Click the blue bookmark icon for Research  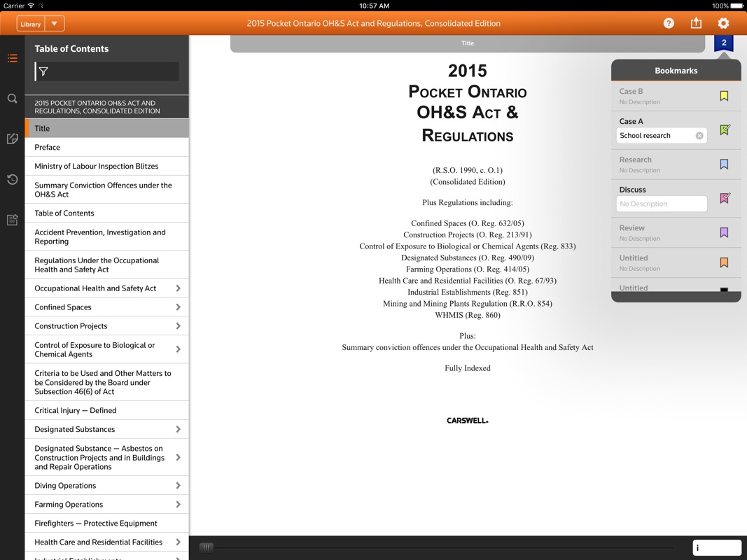724,164
